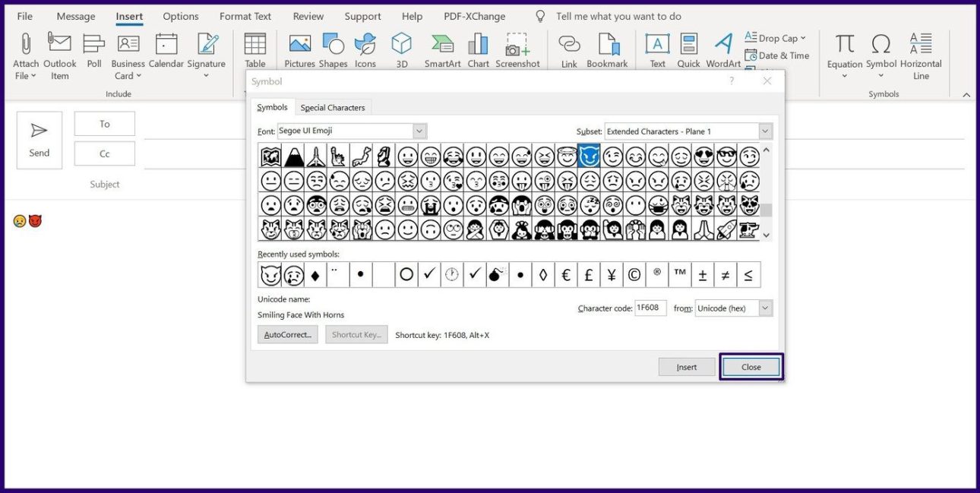The width and height of the screenshot is (980, 493).
Task: Click the Attach File paperclip icon
Action: point(25,44)
